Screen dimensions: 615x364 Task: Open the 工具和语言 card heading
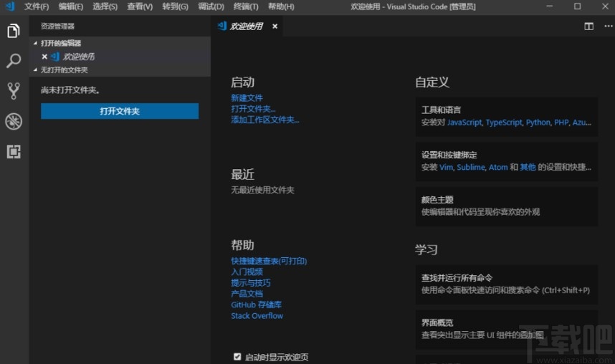442,110
